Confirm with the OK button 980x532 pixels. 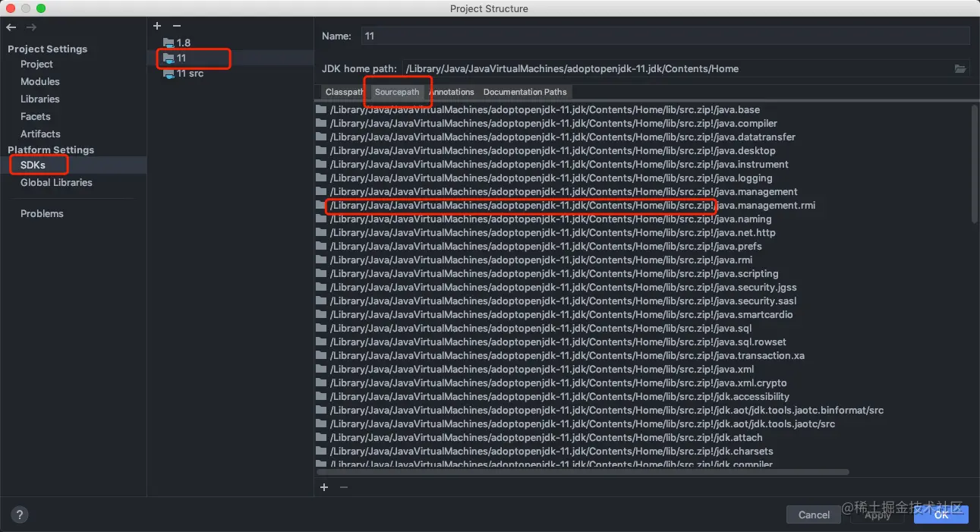pos(941,515)
